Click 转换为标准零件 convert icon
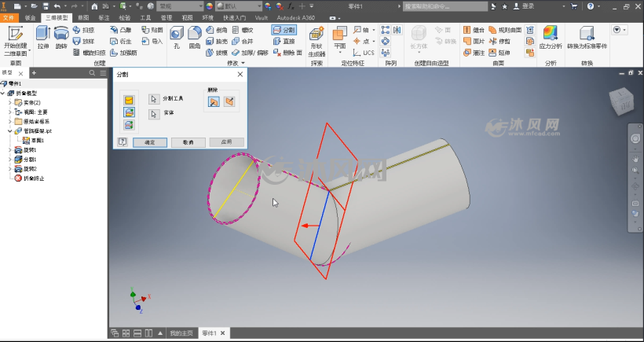The width and height of the screenshot is (644, 342). pyautogui.click(x=587, y=37)
